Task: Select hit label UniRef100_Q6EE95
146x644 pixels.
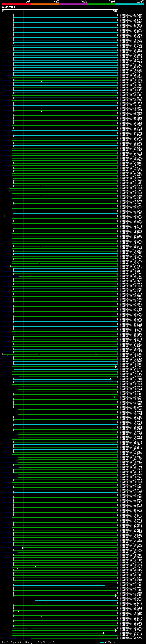Action: (131, 376)
